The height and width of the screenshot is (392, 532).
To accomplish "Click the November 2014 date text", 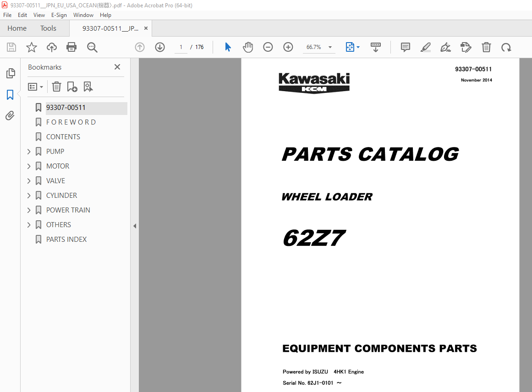I will point(477,80).
